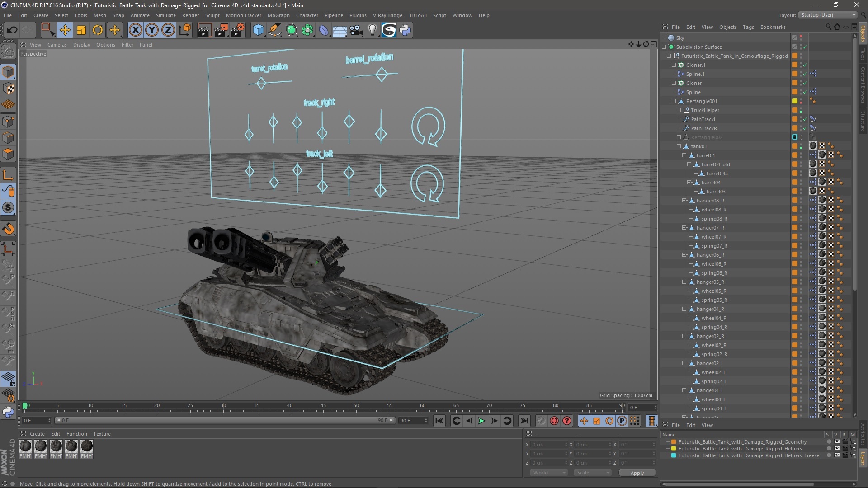
Task: Click the timeline marker at frame 45
Action: tap(323, 406)
